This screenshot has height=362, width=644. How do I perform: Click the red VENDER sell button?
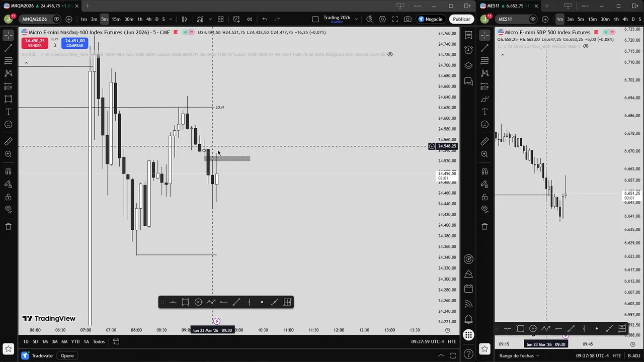click(34, 43)
